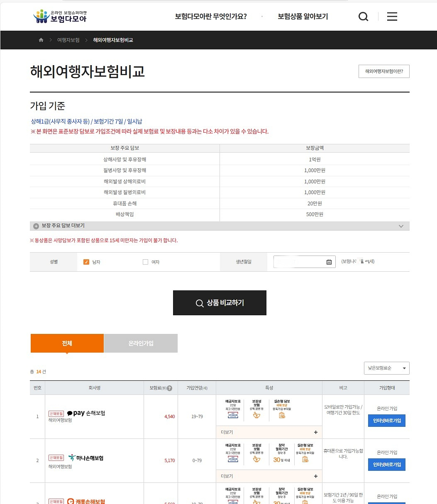Image resolution: width=437 pixels, height=504 pixels.
Task: Expand 더보기 plus in pay 손해보험 row
Action: (316, 432)
